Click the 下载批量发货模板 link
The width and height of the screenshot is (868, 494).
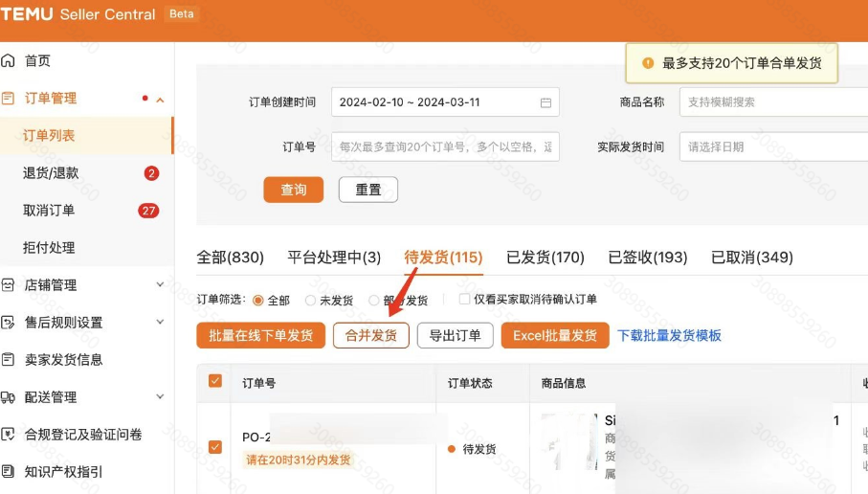(x=669, y=336)
